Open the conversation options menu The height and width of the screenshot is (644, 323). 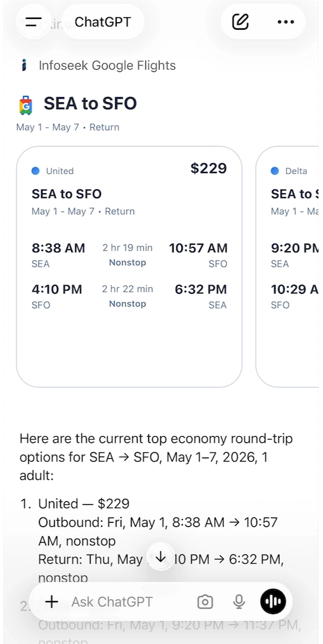285,22
